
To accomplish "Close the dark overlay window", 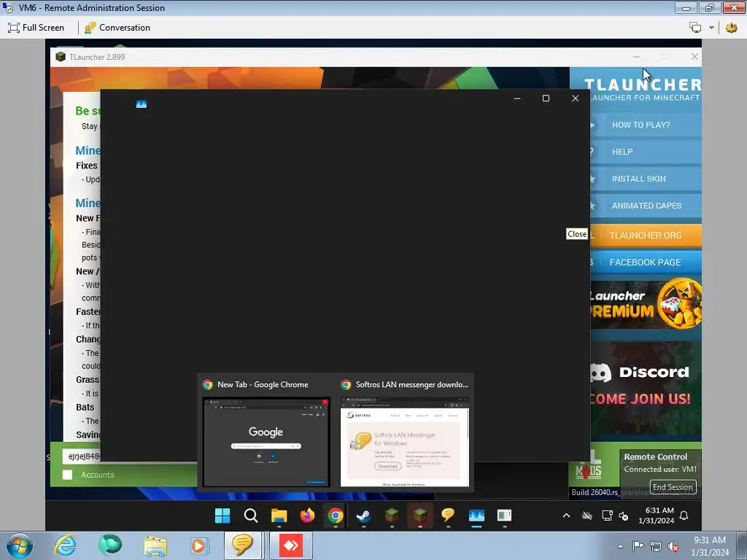I will 575,98.
